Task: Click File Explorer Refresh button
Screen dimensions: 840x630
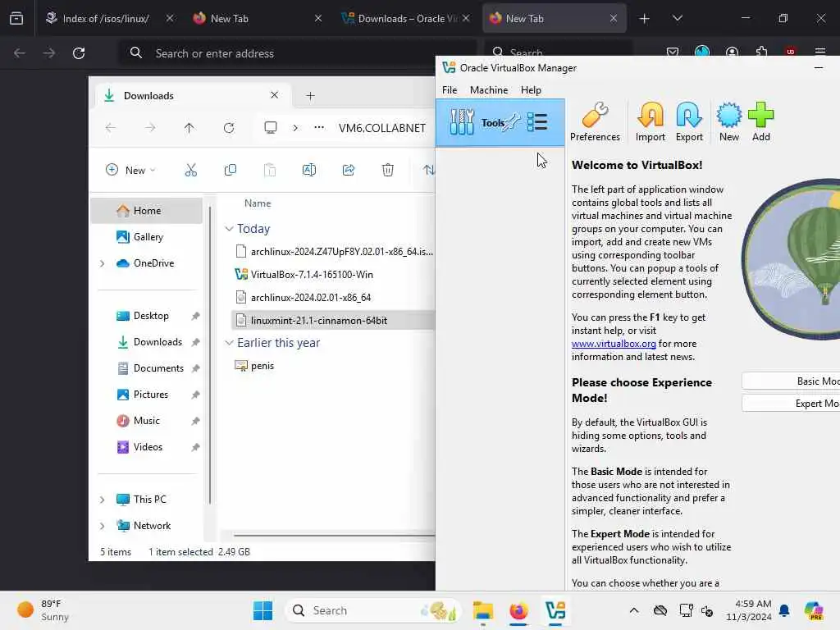Action: click(229, 127)
